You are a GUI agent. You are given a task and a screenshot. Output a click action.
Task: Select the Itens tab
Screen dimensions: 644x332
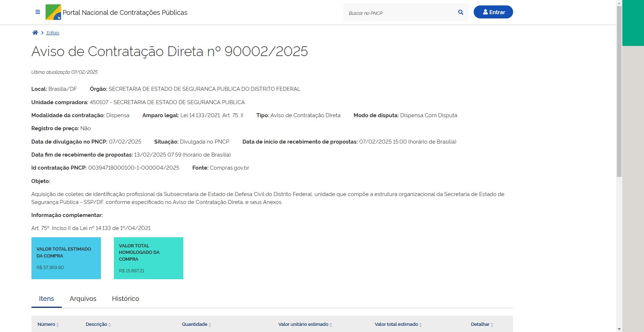[x=46, y=299]
